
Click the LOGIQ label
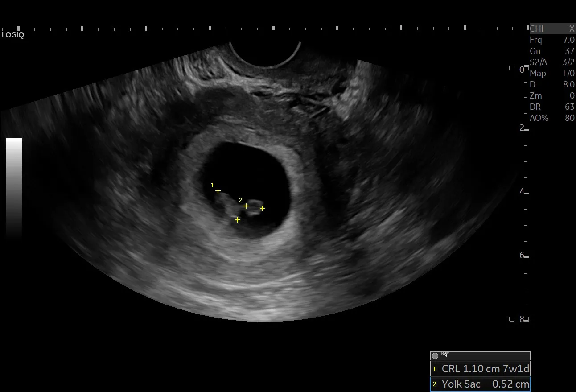pyautogui.click(x=13, y=35)
